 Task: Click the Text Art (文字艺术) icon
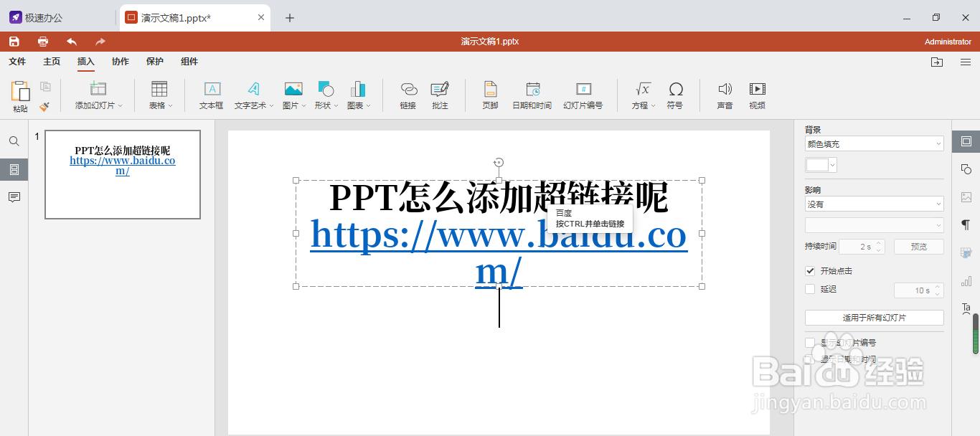(x=254, y=89)
